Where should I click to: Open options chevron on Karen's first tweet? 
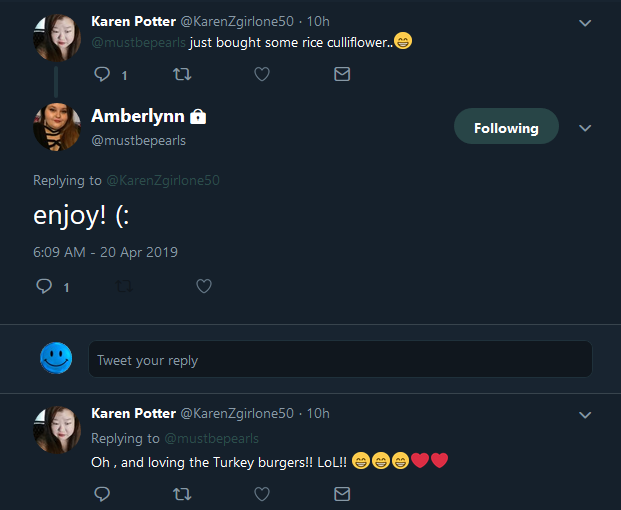(585, 23)
